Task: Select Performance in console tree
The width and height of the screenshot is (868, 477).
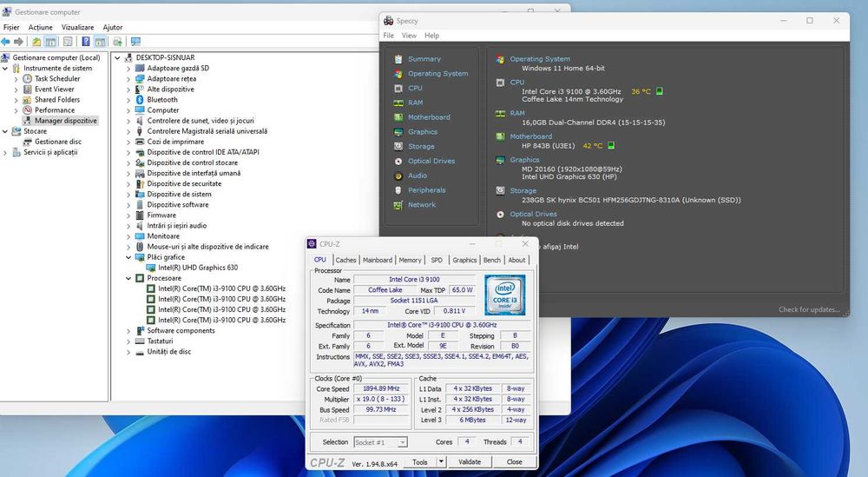Action: click(54, 110)
